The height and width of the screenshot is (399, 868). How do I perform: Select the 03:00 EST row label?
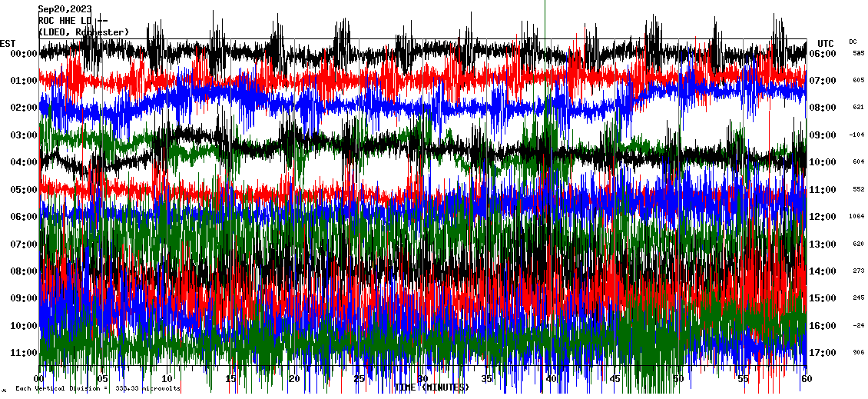coord(25,135)
